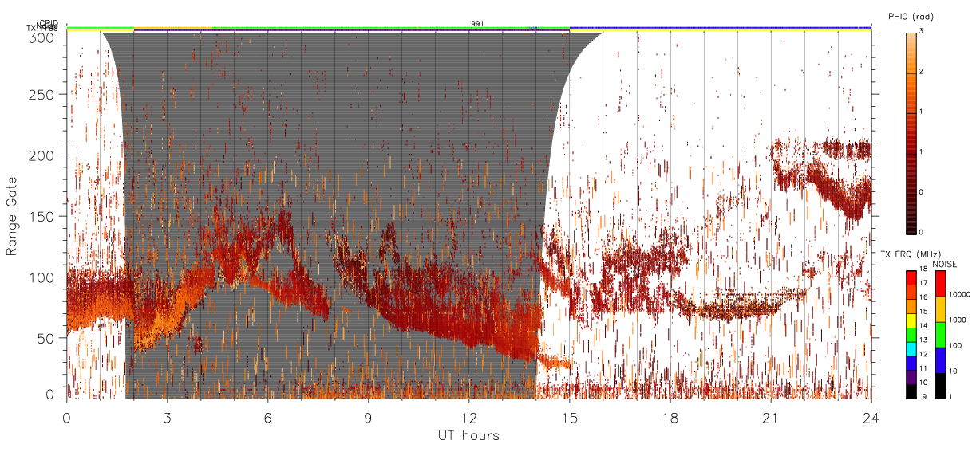Click x-axis tick label '24'

click(871, 418)
